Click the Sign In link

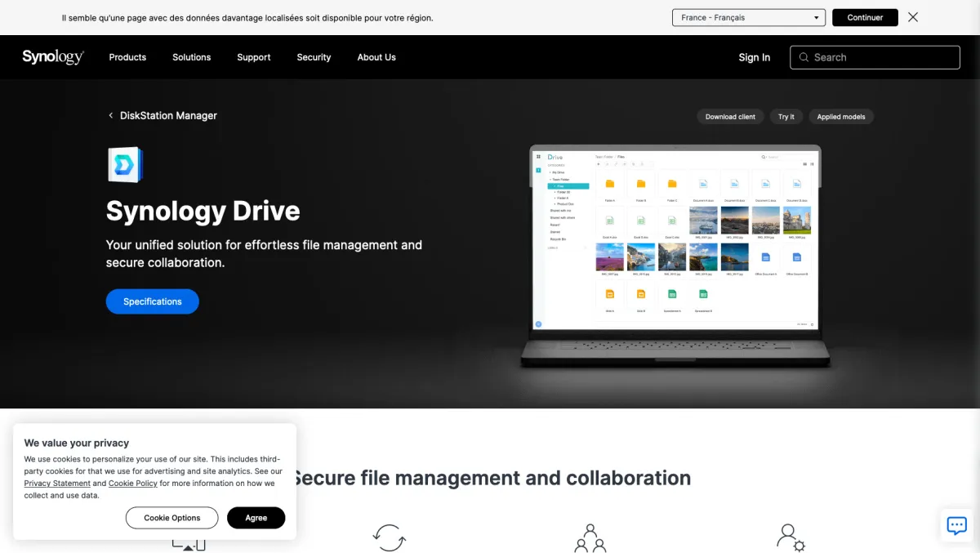(x=755, y=57)
